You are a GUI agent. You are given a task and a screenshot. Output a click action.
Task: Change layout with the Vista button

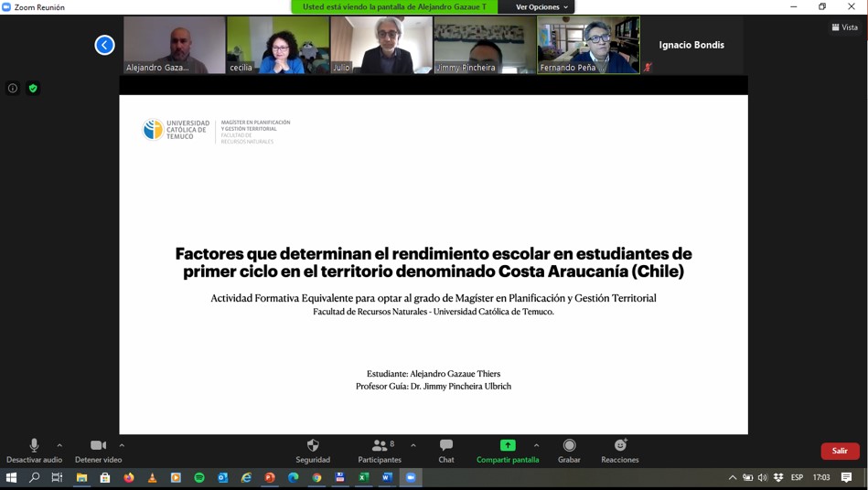[844, 27]
